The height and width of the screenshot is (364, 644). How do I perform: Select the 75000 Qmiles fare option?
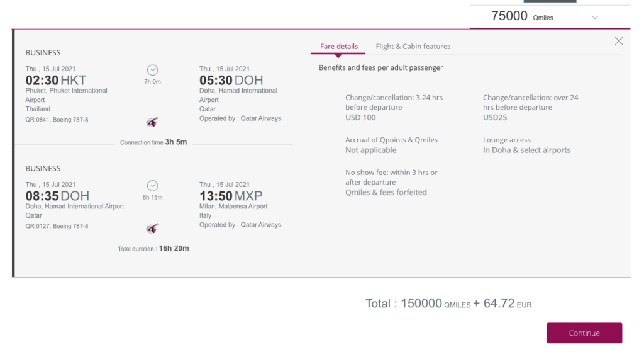[x=550, y=16]
